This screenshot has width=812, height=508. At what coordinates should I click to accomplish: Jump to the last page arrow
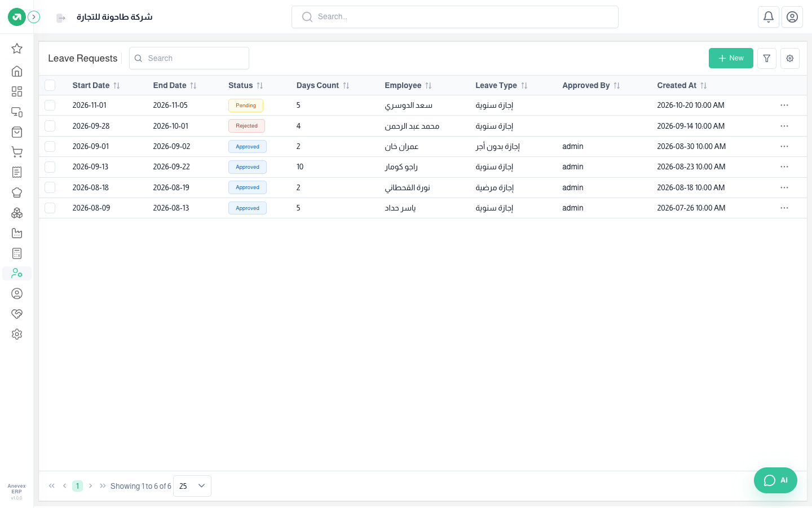coord(103,486)
